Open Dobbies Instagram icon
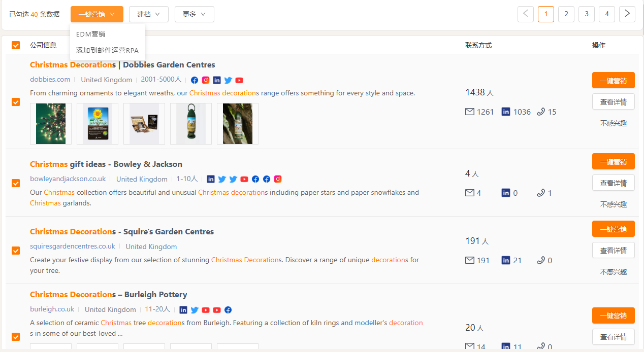This screenshot has width=644, height=352. (206, 80)
